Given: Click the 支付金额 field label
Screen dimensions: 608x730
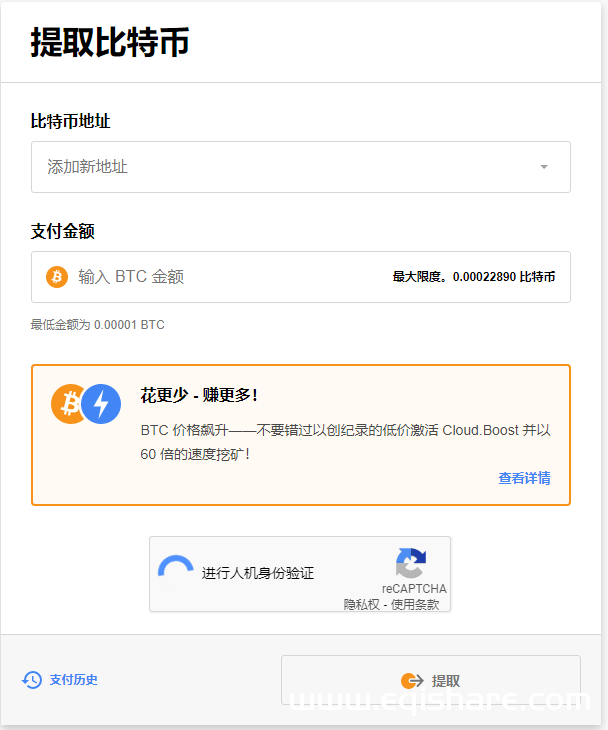Looking at the screenshot, I should (x=62, y=231).
